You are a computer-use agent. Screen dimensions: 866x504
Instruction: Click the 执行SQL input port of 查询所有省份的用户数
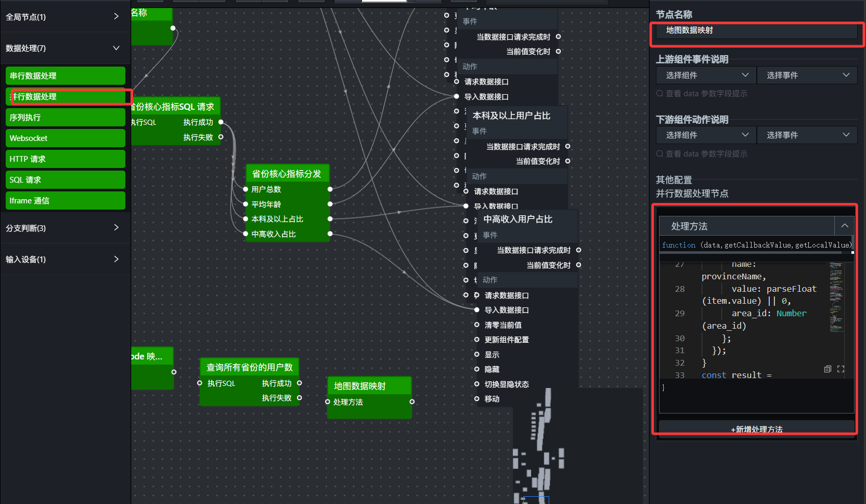[x=200, y=383]
